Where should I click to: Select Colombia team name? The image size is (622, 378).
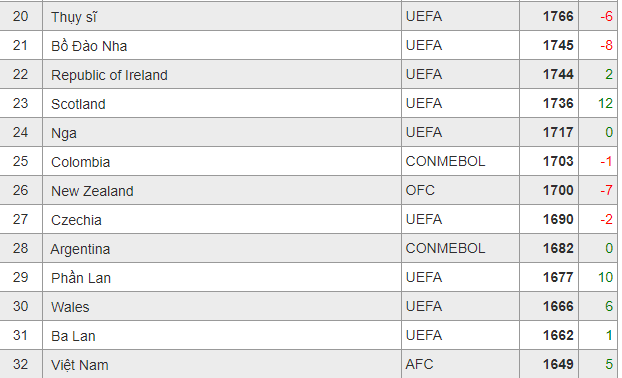tap(81, 162)
